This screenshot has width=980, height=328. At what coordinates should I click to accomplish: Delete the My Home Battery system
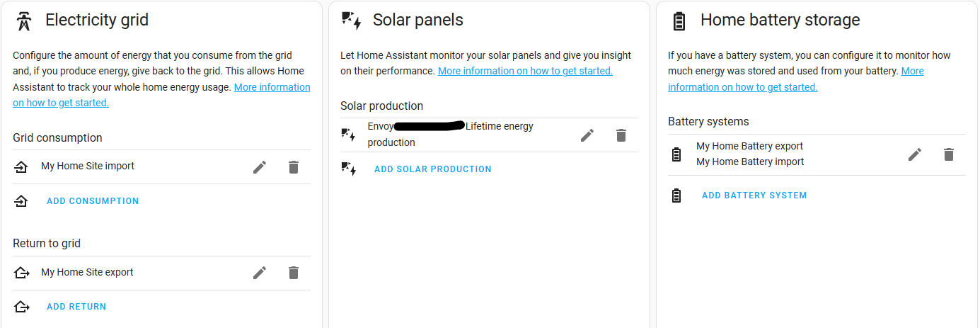click(949, 154)
